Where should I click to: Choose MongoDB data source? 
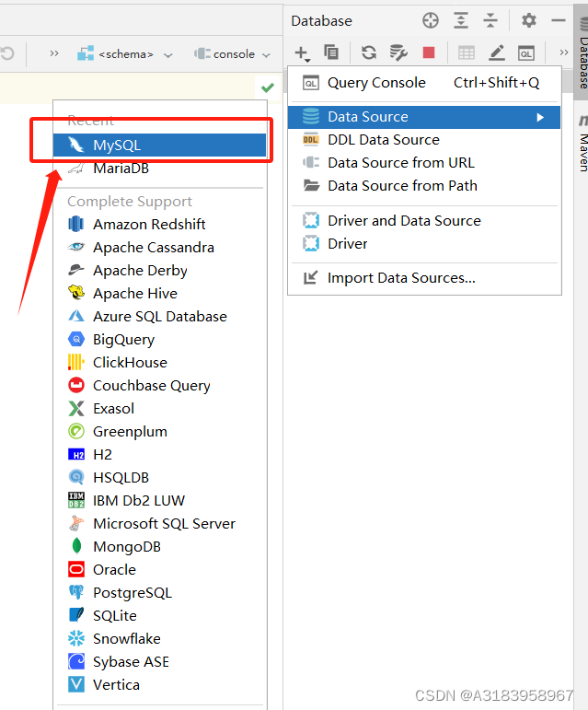(159, 546)
